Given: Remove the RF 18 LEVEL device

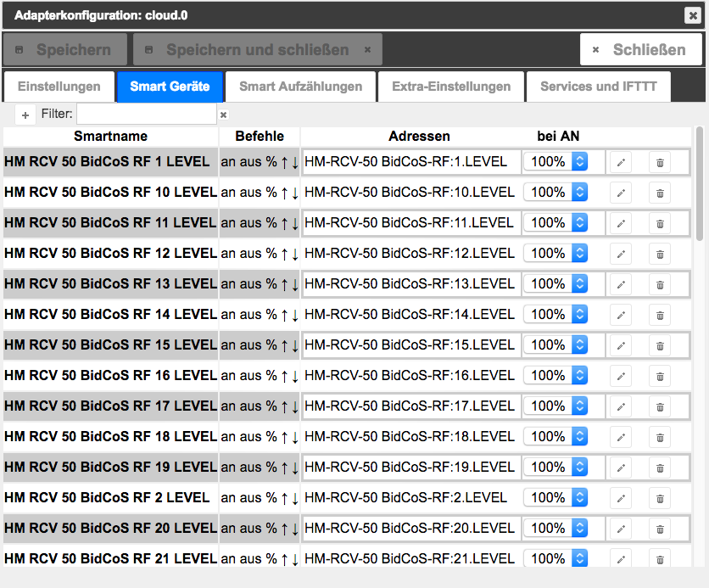Looking at the screenshot, I should click(660, 437).
